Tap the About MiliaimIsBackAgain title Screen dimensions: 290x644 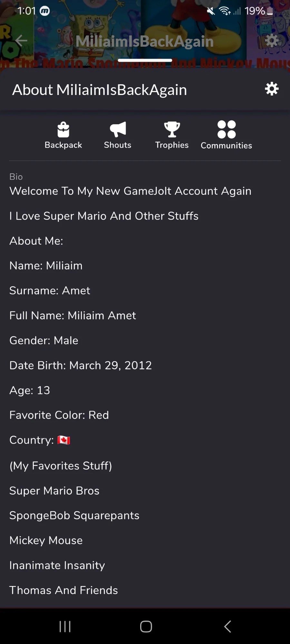click(100, 90)
